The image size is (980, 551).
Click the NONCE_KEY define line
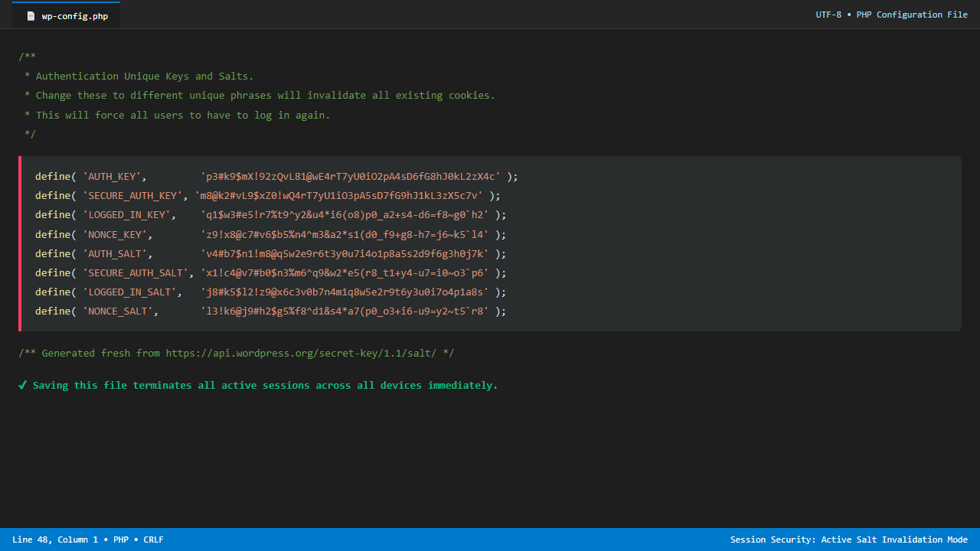click(271, 235)
